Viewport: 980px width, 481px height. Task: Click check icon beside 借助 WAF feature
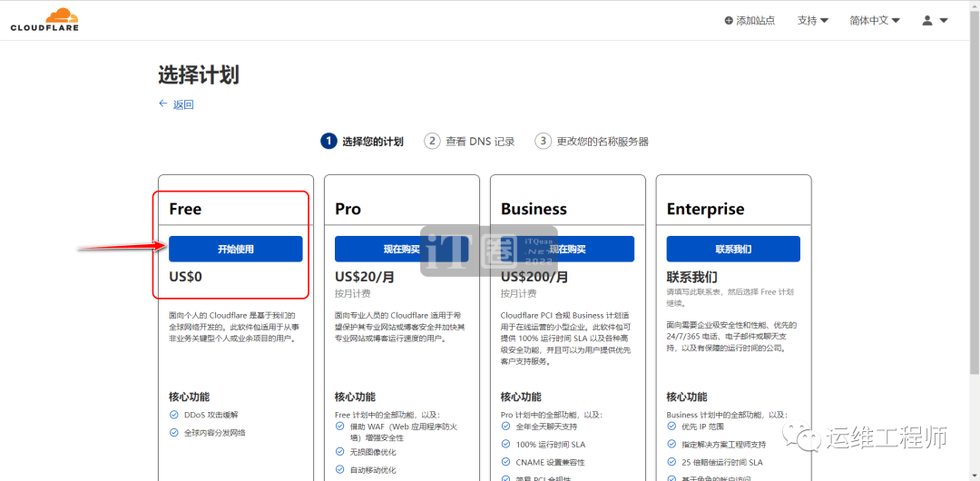[339, 427]
